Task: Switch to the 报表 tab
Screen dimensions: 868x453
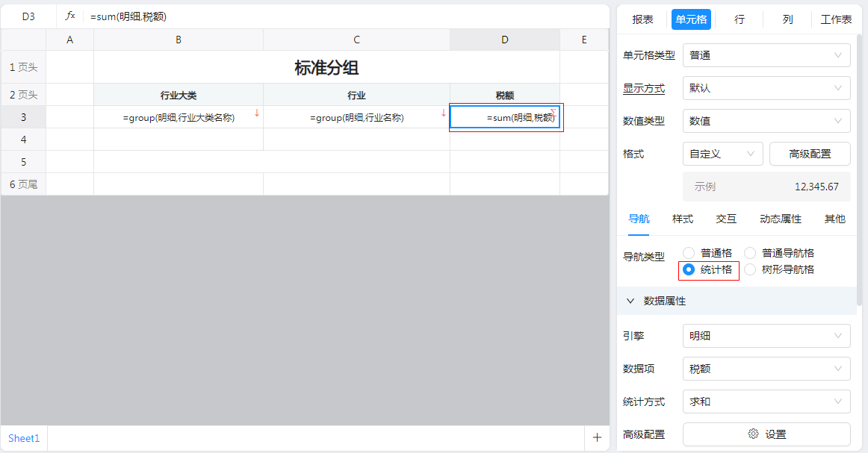Action: (642, 19)
